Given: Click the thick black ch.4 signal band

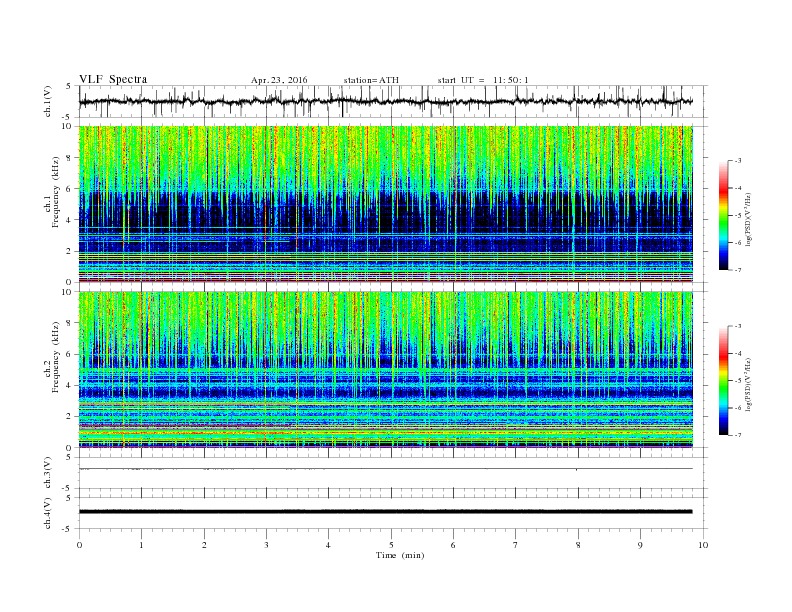Looking at the screenshot, I should point(385,512).
